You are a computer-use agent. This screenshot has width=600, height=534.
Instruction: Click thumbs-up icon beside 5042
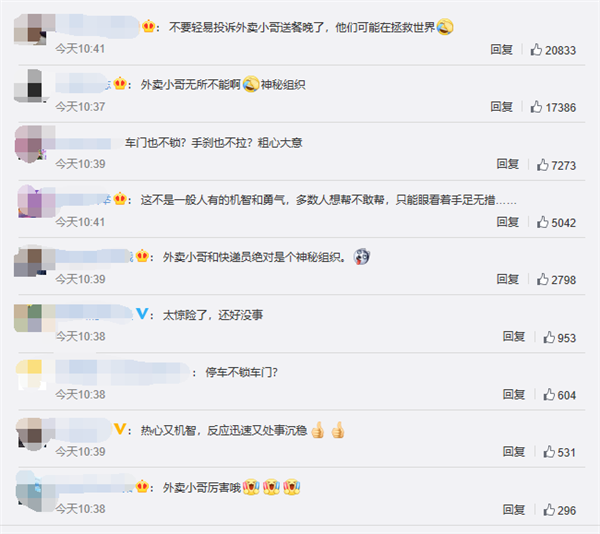click(x=542, y=222)
